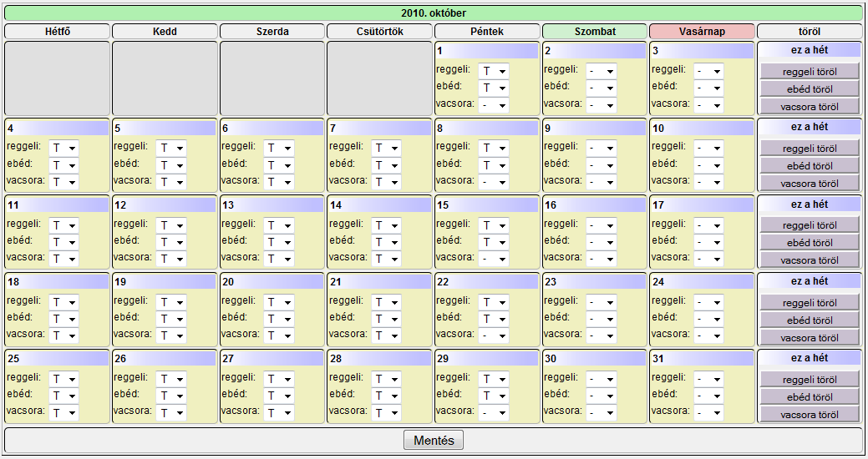Click the Mentés save button

click(x=434, y=440)
